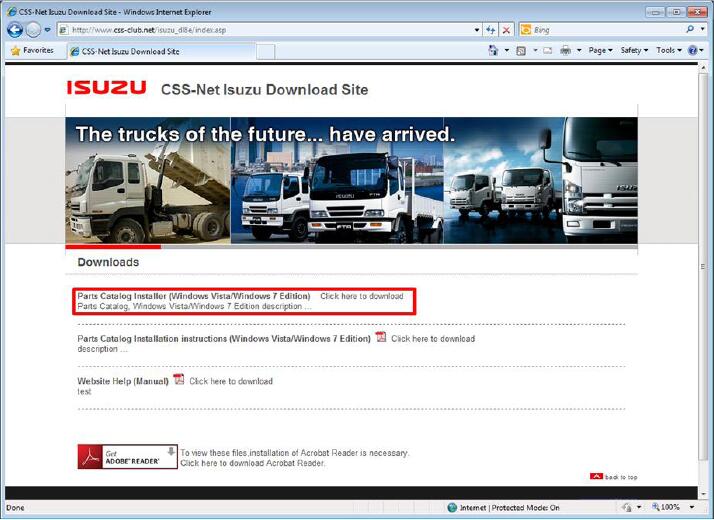Click the Home icon in the command bar
The width and height of the screenshot is (714, 520).
pyautogui.click(x=493, y=50)
